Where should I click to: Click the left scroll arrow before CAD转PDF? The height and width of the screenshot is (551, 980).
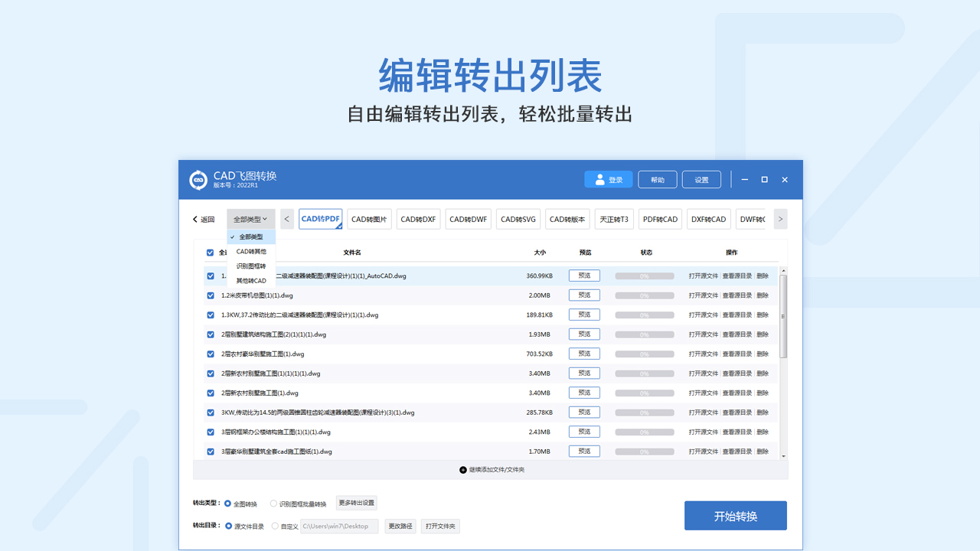tap(286, 219)
